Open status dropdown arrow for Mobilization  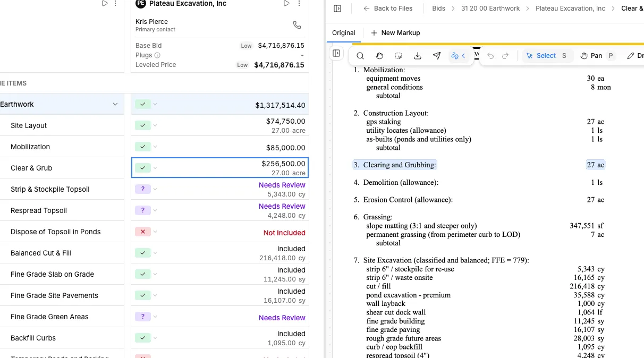pos(155,147)
